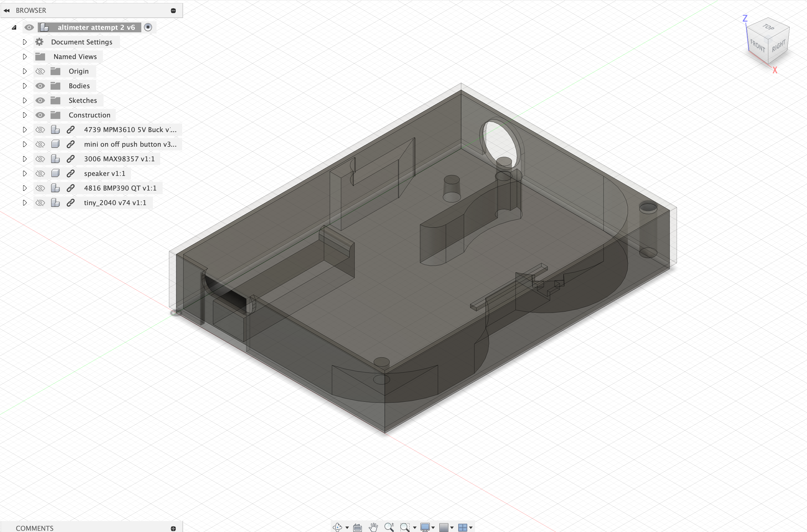Click the link icon beside speaker v1:1
807x532 pixels.
70,173
